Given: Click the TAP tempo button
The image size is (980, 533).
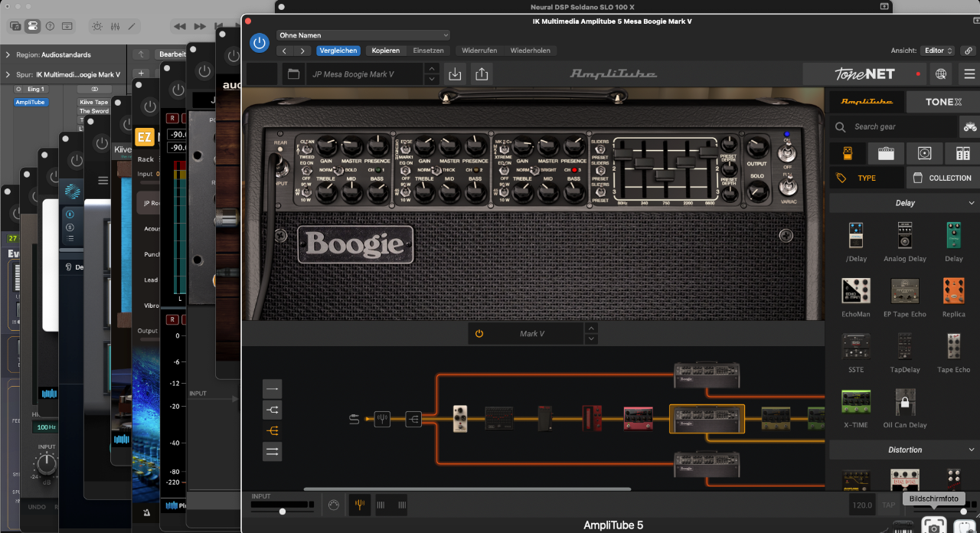Looking at the screenshot, I should (x=889, y=505).
